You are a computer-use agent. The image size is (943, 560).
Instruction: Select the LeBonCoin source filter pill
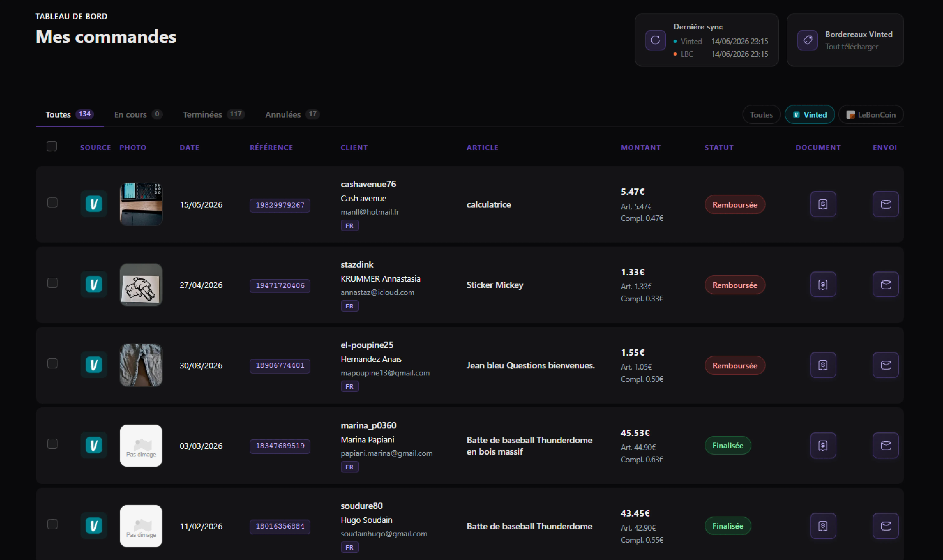pyautogui.click(x=871, y=115)
